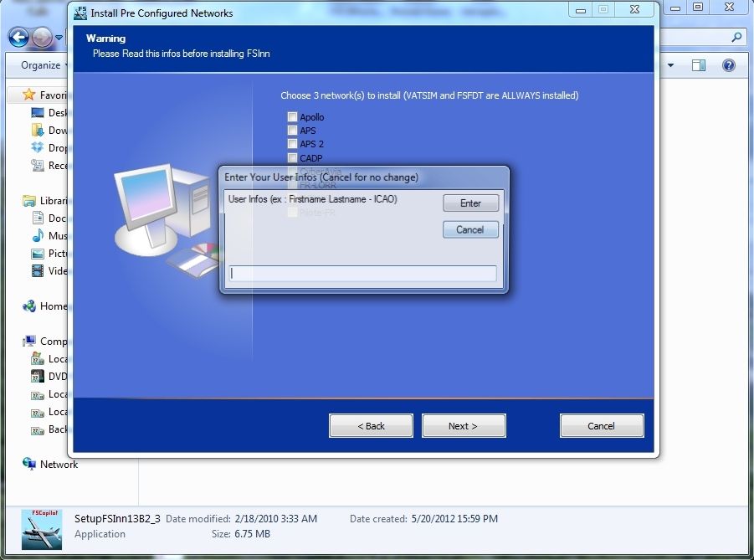Select the Homegroup icon in the sidebar
Screen dimensions: 754x560
(x=28, y=306)
